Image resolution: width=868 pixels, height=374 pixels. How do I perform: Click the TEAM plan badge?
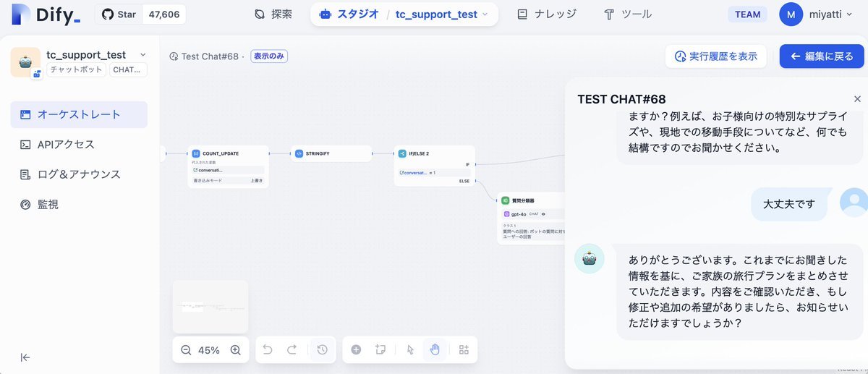point(748,14)
